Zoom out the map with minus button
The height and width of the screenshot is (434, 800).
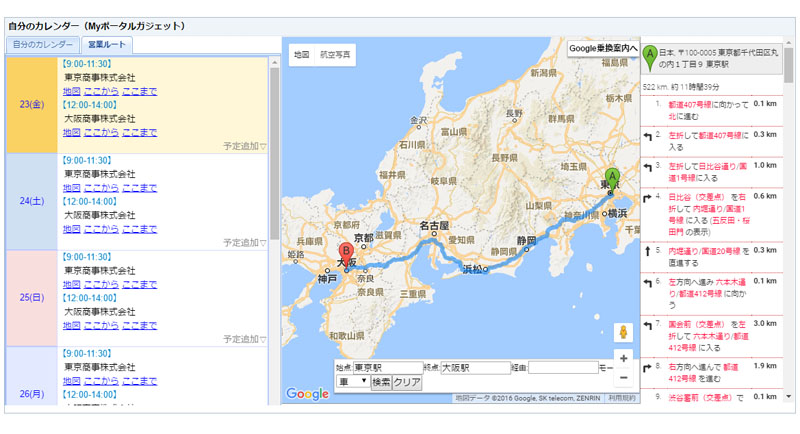(x=623, y=378)
